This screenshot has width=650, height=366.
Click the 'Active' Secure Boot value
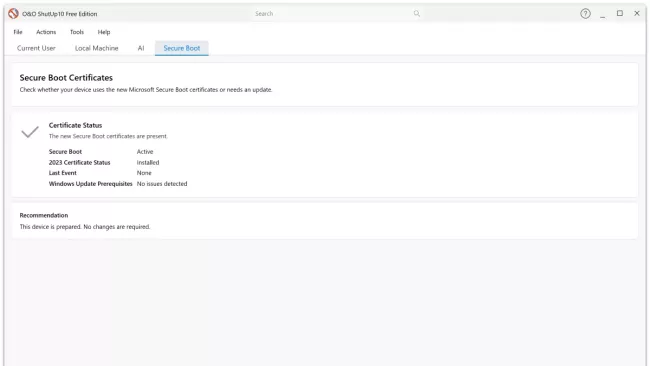click(x=145, y=152)
